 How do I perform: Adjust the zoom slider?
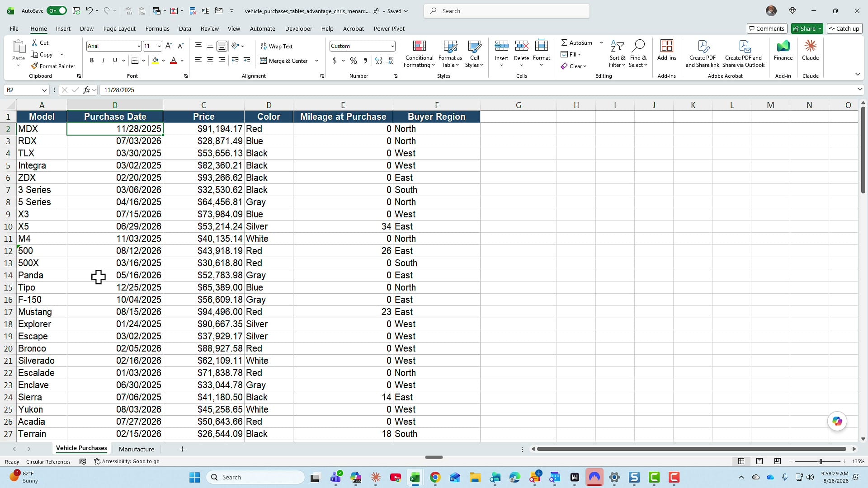pyautogui.click(x=820, y=461)
